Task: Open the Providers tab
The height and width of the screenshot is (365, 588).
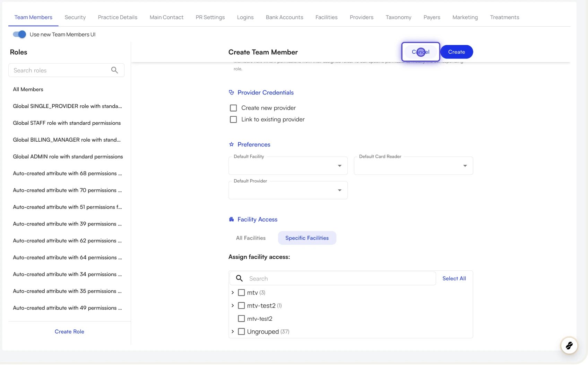Action: (x=361, y=17)
